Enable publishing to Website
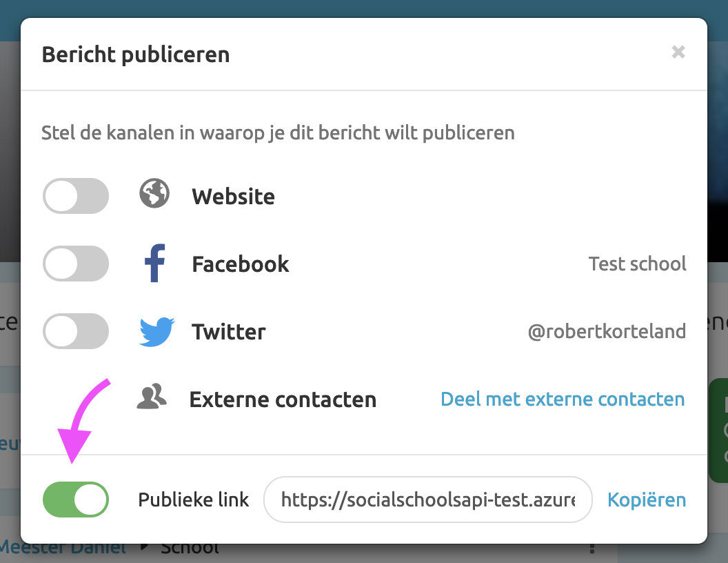728x563 pixels. 75,195
